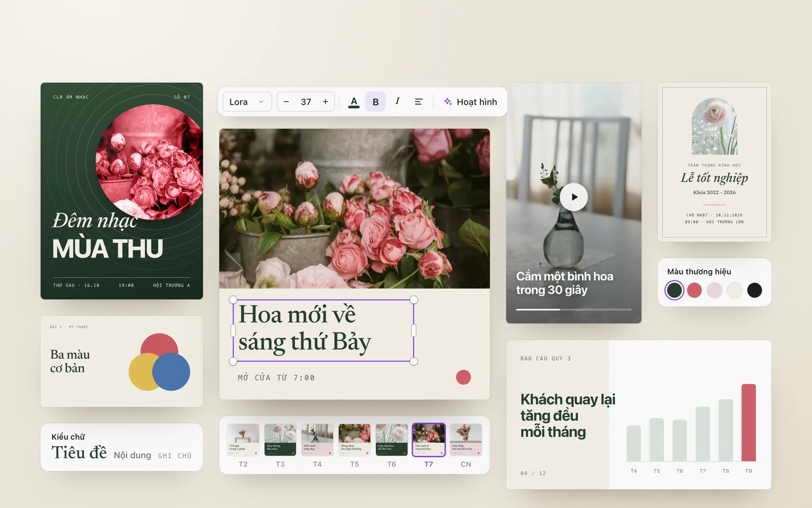812x508 pixels.
Task: Open the T2 slide thumbnail
Action: (x=243, y=440)
